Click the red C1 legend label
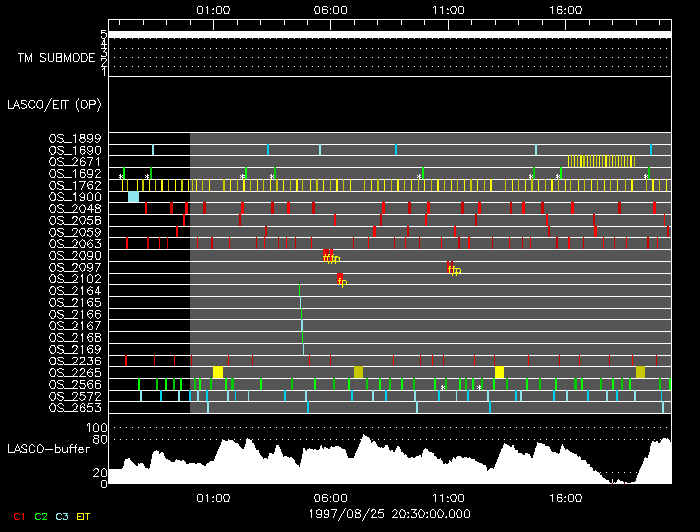 [x=15, y=515]
